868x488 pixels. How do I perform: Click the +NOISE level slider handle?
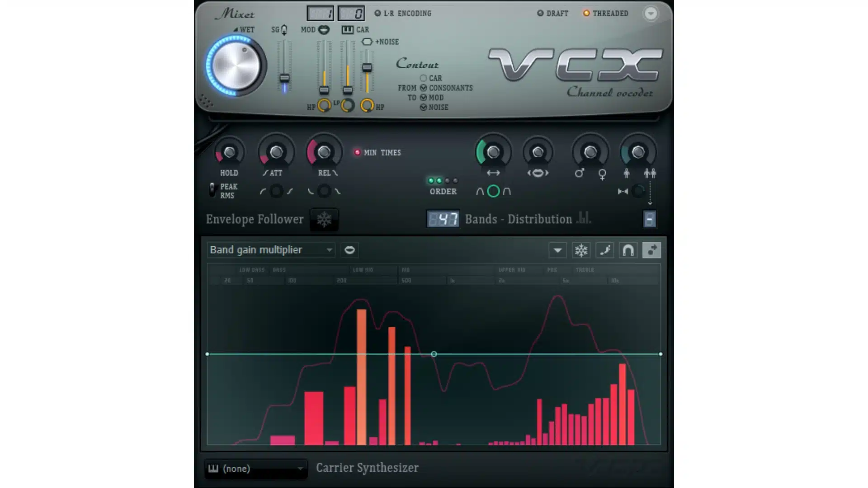click(367, 68)
